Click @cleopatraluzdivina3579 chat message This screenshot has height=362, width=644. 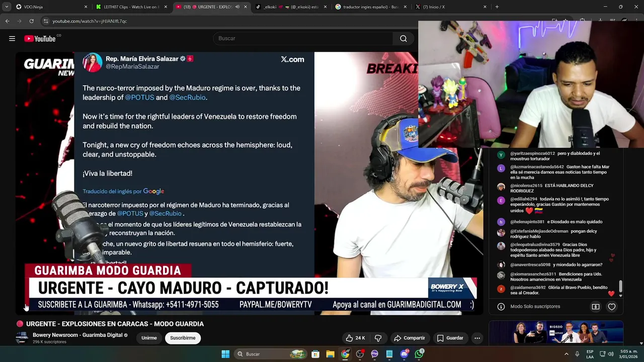pyautogui.click(x=553, y=250)
